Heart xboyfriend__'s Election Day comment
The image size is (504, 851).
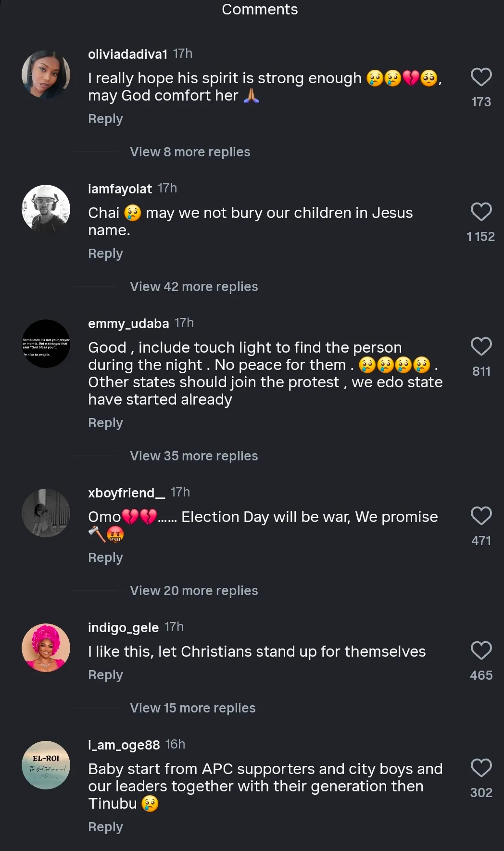[x=481, y=516]
